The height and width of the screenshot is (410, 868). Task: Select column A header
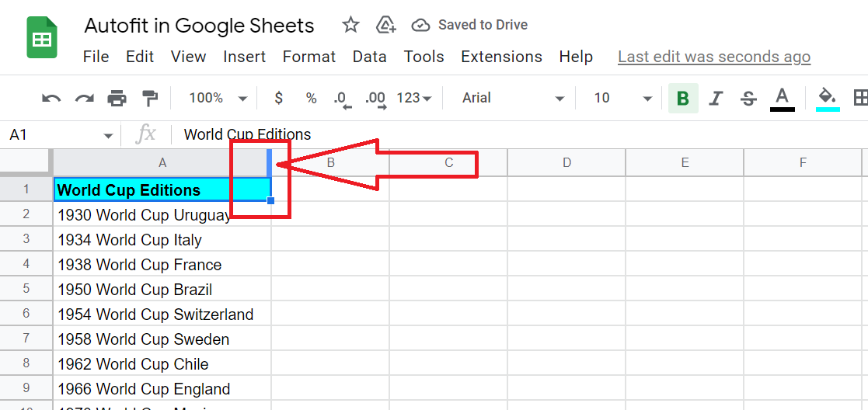[x=162, y=162]
